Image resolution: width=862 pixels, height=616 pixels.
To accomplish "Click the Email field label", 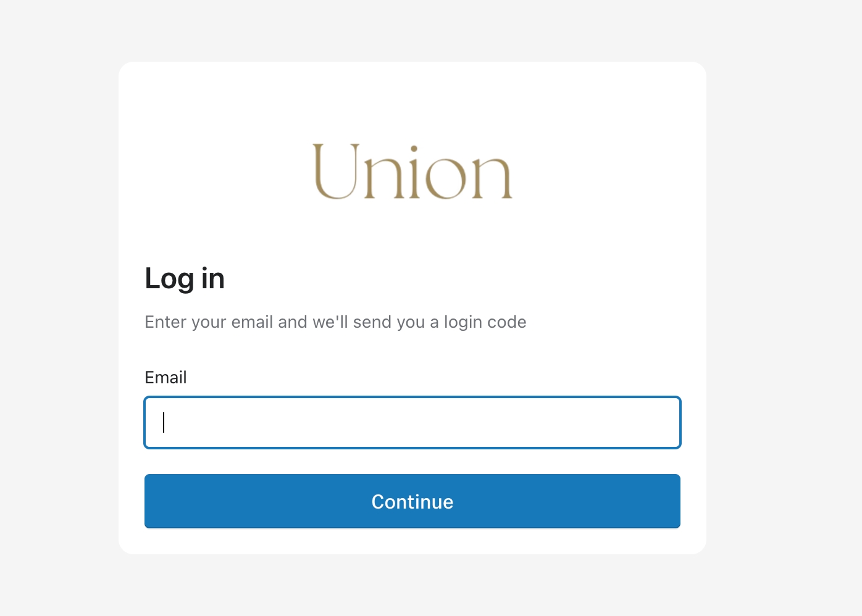I will tap(165, 377).
